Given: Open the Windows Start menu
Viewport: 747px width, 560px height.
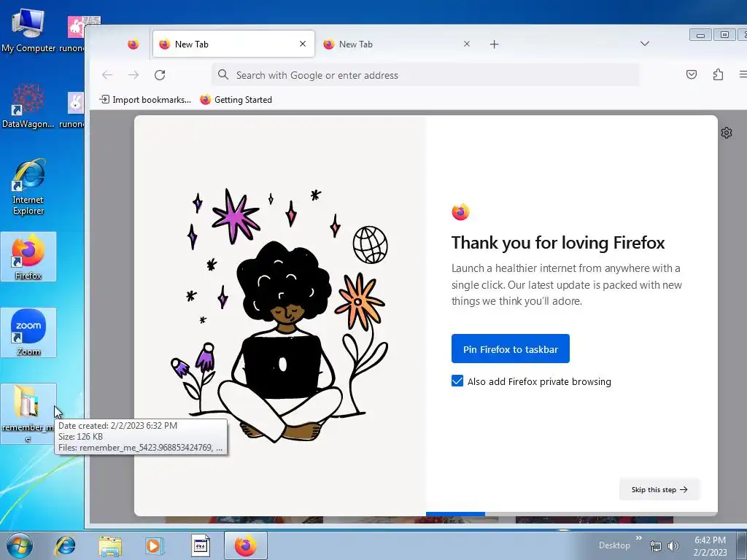Looking at the screenshot, I should pos(20,545).
